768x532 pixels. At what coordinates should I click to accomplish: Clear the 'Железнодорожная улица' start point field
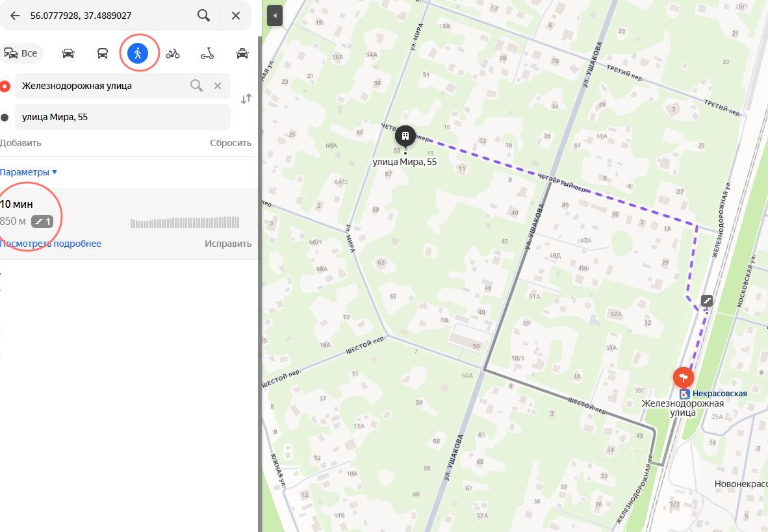[218, 86]
